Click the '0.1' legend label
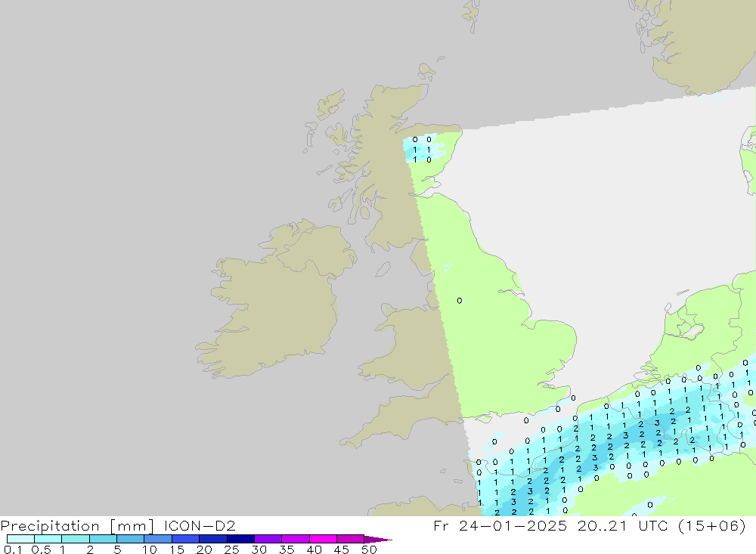 (x=13, y=549)
